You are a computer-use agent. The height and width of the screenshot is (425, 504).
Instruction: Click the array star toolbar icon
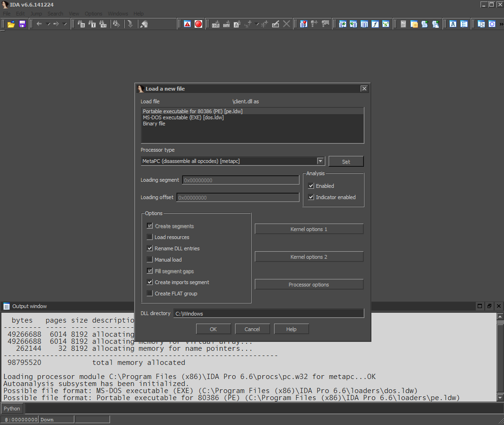[265, 24]
